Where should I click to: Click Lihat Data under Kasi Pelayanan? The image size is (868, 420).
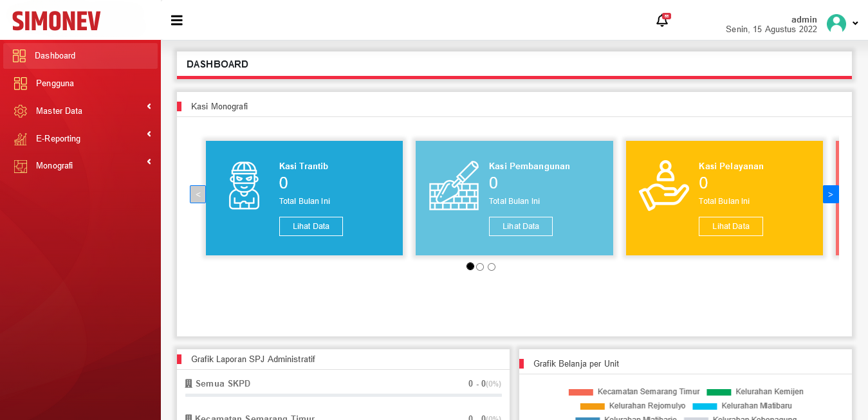(x=730, y=226)
